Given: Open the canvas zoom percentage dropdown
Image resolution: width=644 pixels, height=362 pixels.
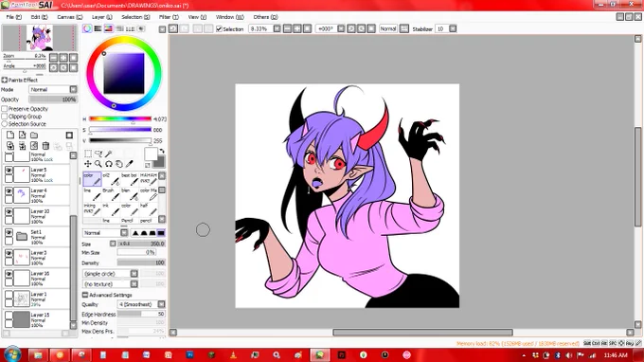Looking at the screenshot, I should click(x=277, y=28).
